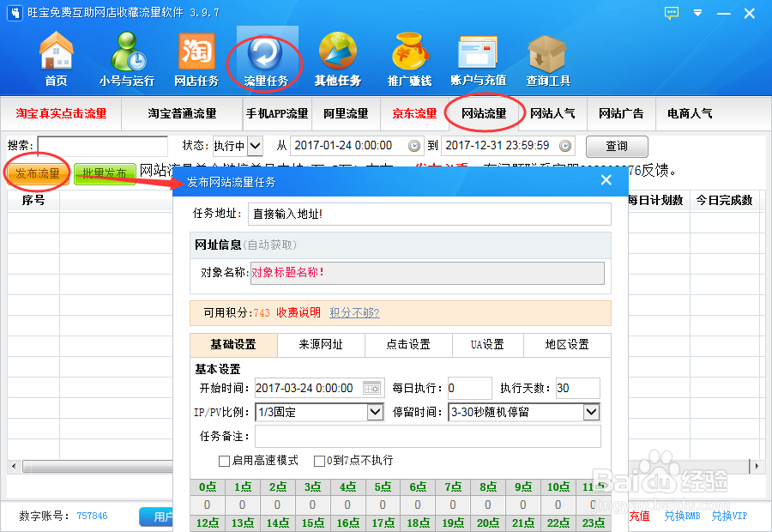772x532 pixels.
Task: Switch to 淘宝真实点击流量 tab
Action: tap(62, 114)
